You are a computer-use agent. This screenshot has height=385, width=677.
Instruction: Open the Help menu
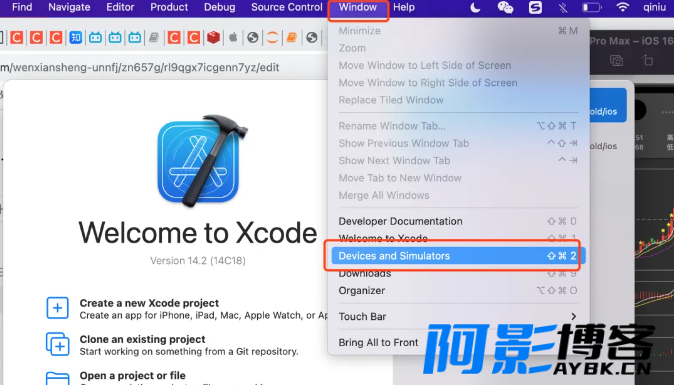(x=404, y=7)
